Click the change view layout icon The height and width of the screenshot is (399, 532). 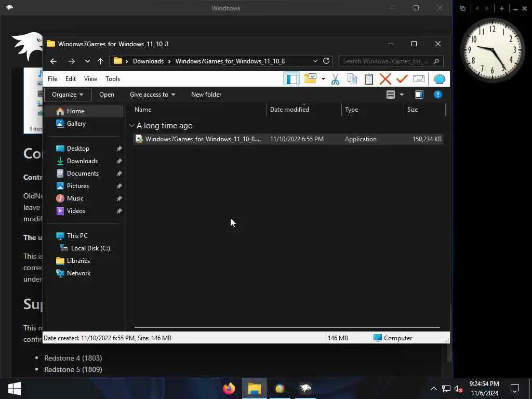(x=391, y=95)
